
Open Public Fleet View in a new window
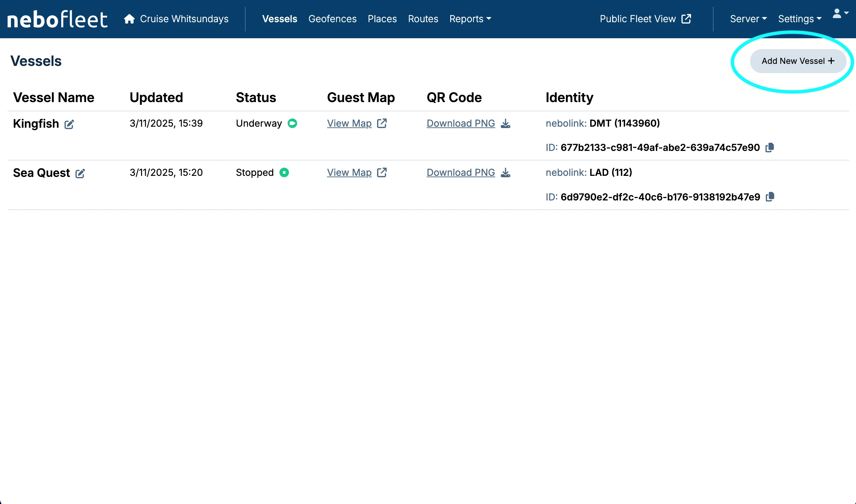[x=645, y=19]
